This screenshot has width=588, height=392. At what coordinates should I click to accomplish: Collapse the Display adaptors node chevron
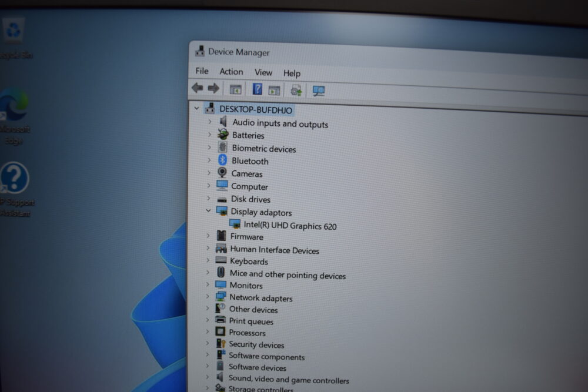tap(208, 210)
